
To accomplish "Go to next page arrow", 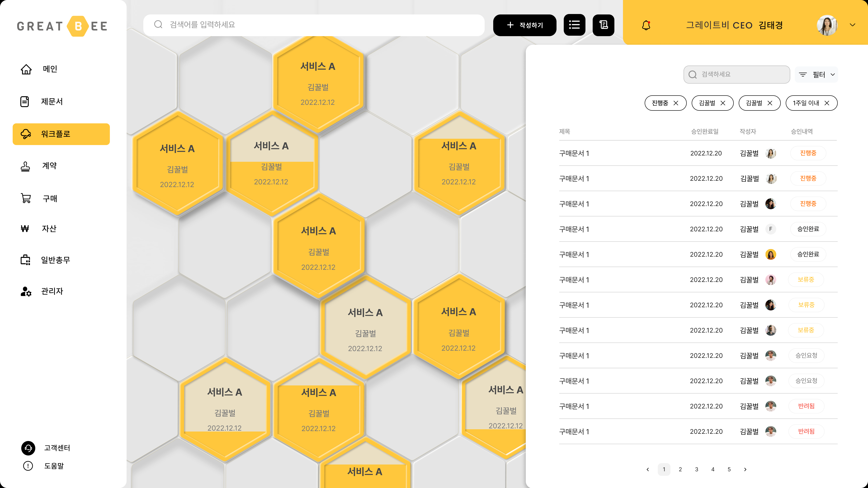I will coord(745,469).
